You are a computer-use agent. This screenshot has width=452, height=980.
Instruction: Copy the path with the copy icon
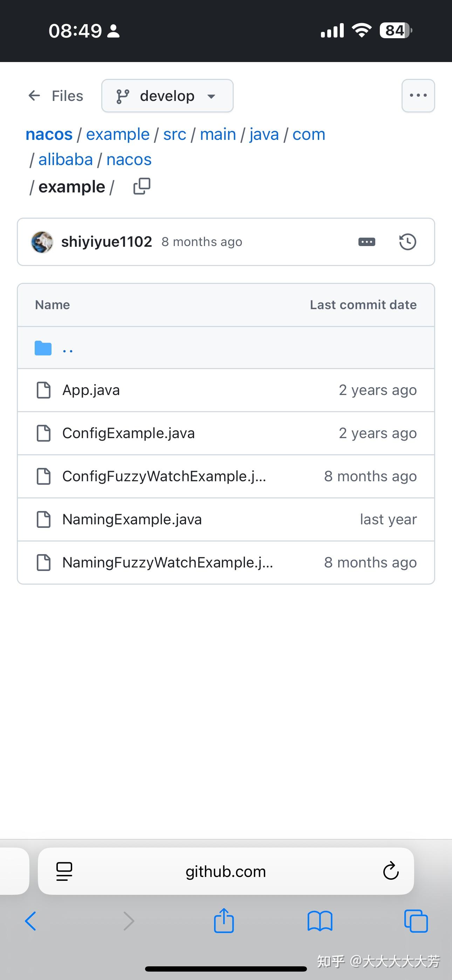[x=142, y=186]
